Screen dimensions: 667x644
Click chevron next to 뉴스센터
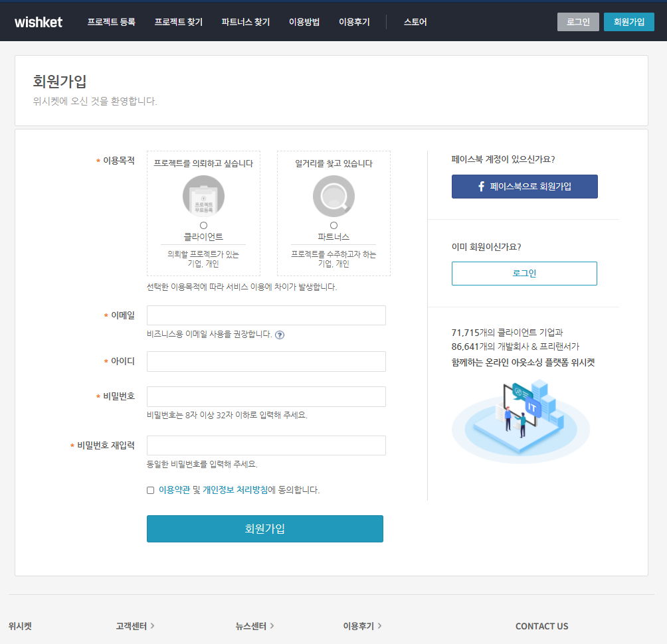click(x=272, y=625)
